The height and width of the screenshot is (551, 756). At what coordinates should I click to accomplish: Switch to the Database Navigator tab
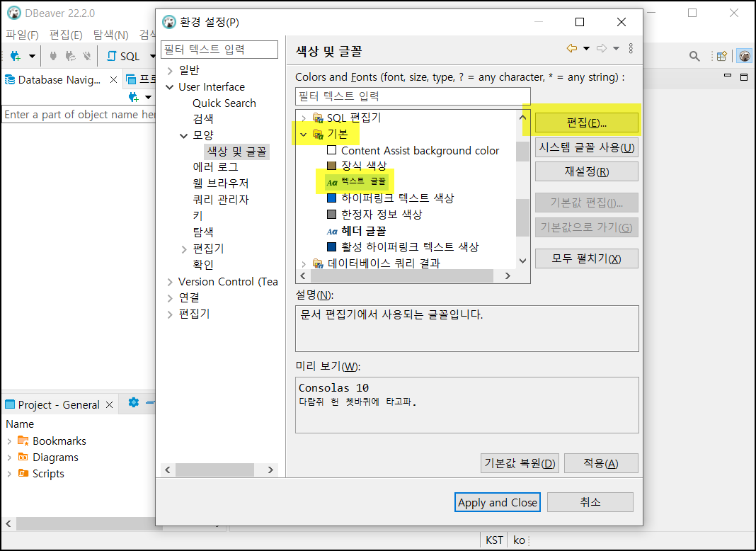coord(59,79)
